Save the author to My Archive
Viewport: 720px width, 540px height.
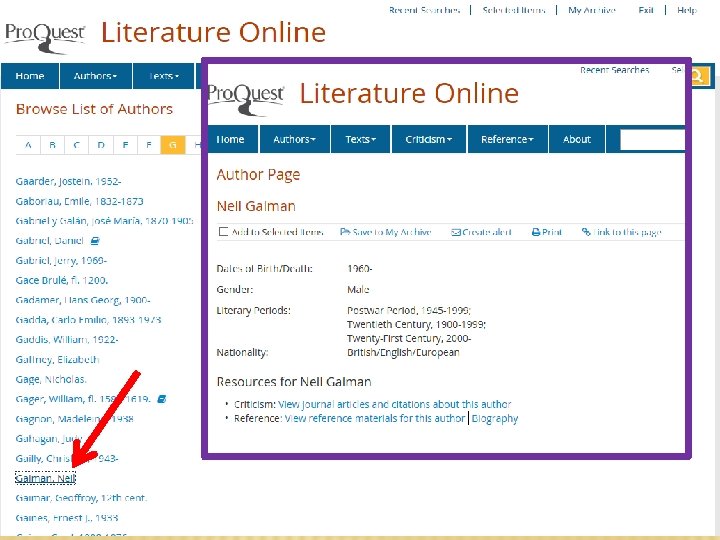(x=385, y=232)
